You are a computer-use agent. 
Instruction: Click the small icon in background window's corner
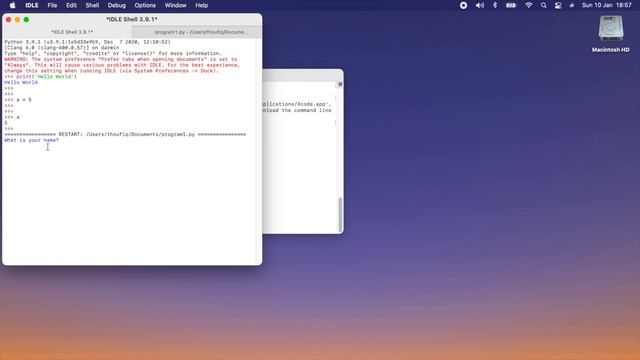340,84
